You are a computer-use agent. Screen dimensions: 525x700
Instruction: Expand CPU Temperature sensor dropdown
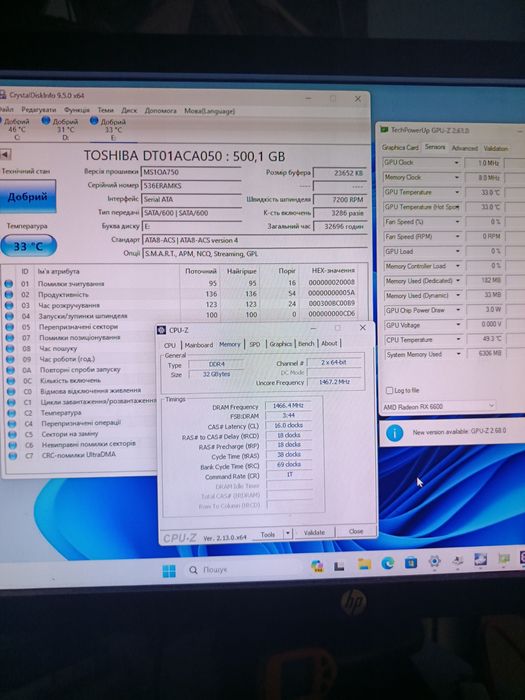[458, 340]
